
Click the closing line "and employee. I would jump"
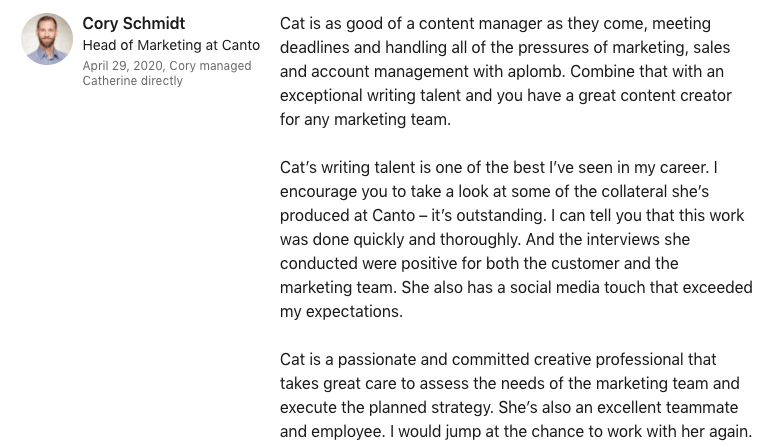click(515, 432)
